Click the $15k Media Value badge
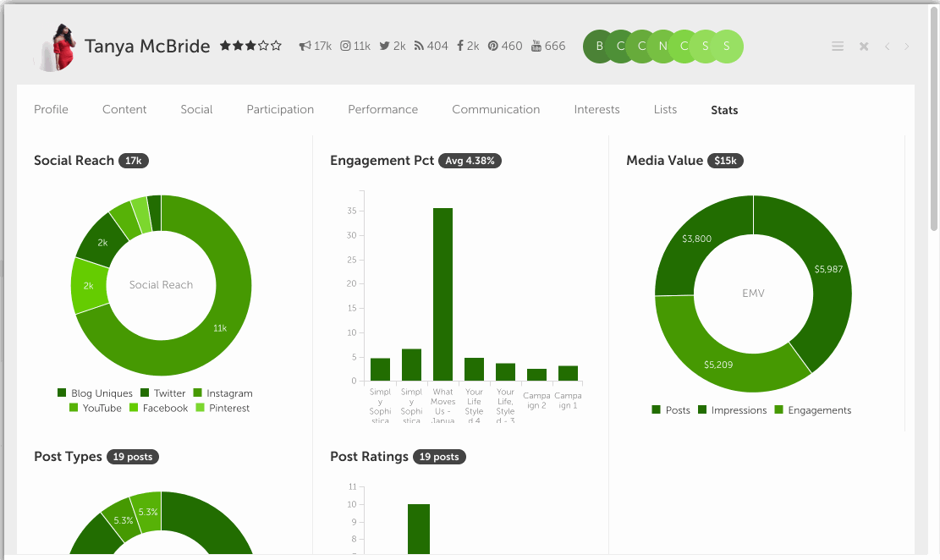 coord(725,161)
